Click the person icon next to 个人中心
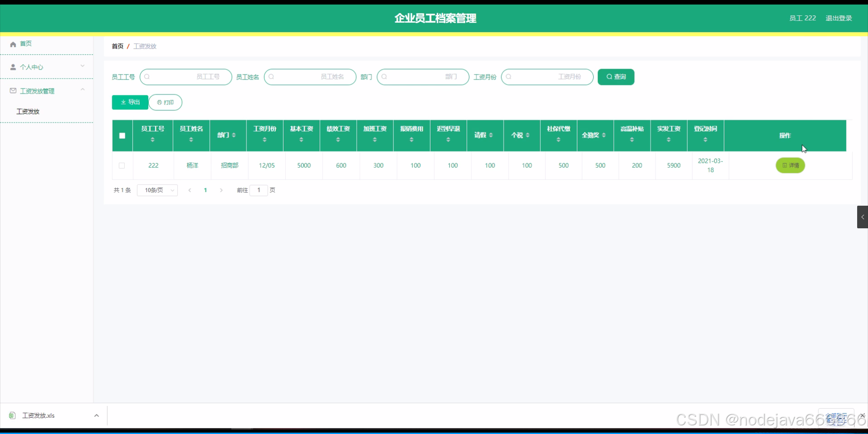 [13, 67]
